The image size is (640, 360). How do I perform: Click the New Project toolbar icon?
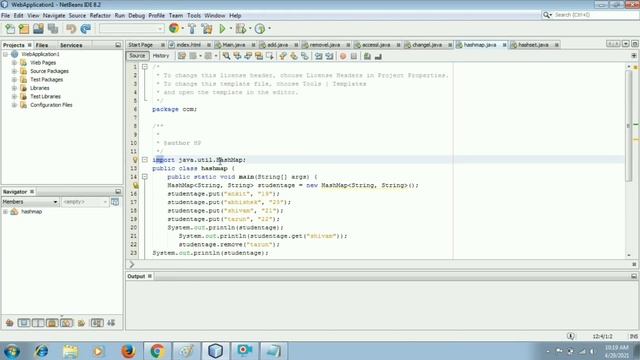click(24, 29)
